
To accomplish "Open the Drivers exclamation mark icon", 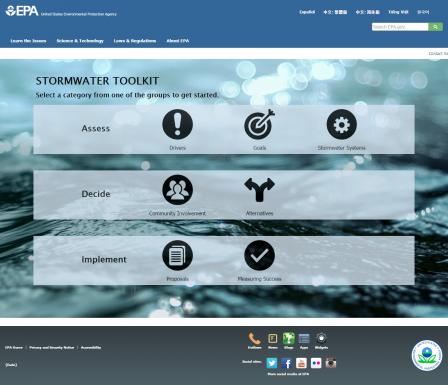I will pos(177,124).
